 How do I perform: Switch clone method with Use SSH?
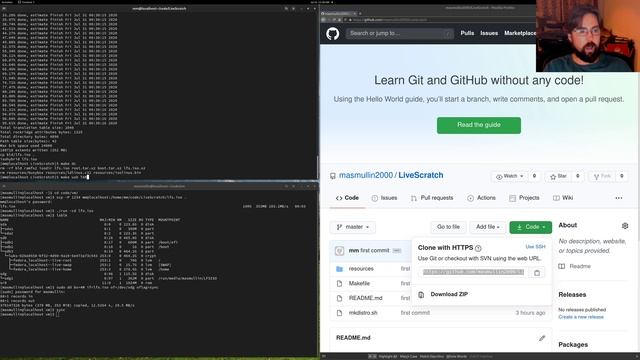click(x=535, y=247)
